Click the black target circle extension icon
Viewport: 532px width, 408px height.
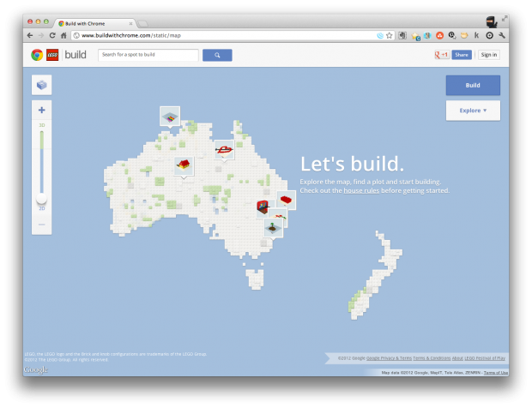pos(489,35)
